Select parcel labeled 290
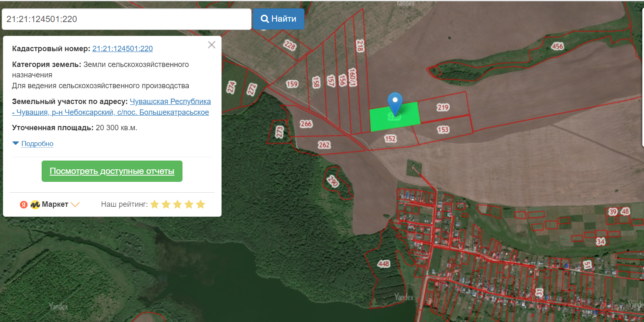 (x=332, y=181)
